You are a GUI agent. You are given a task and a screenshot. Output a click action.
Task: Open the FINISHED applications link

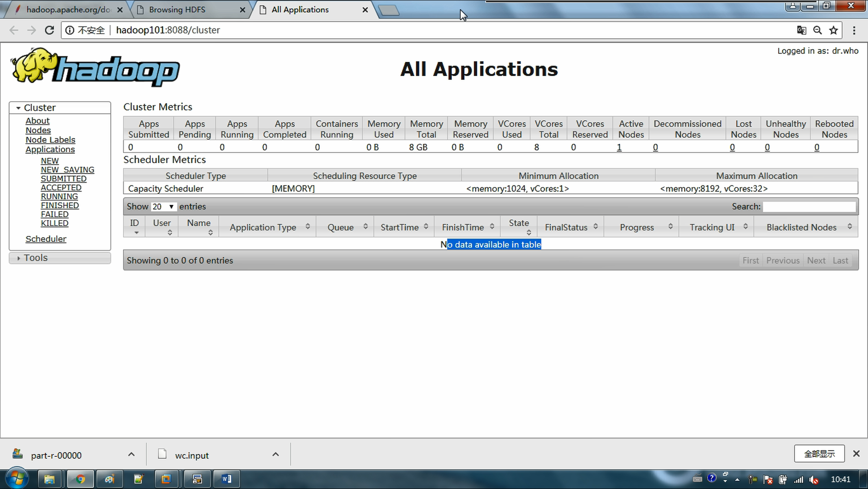tap(59, 205)
